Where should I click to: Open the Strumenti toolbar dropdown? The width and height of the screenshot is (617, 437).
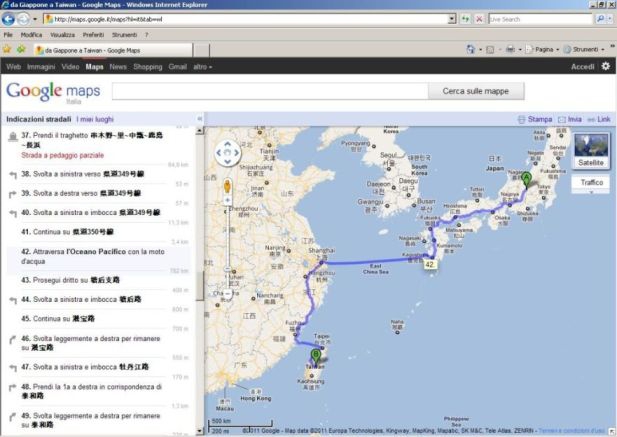(584, 49)
